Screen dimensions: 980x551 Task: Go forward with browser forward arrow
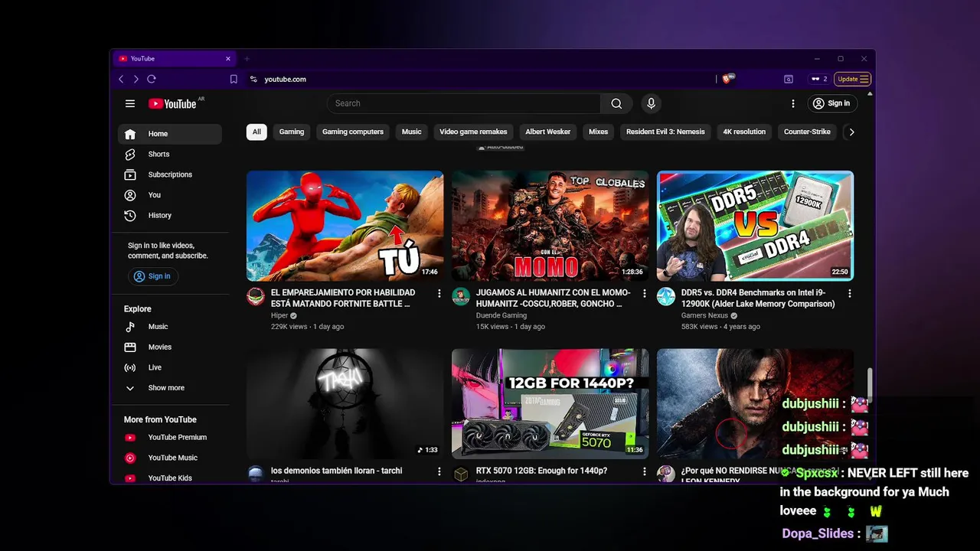pos(136,79)
